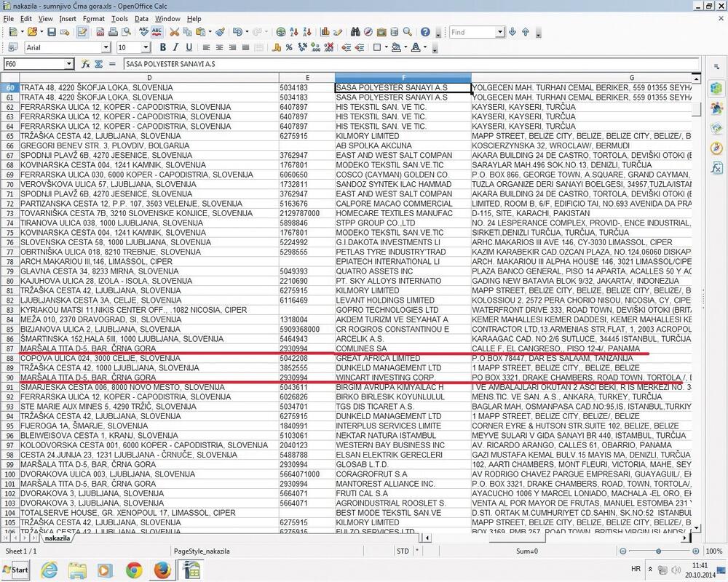Open the Function Wizard
The image size is (728, 582).
86,64
